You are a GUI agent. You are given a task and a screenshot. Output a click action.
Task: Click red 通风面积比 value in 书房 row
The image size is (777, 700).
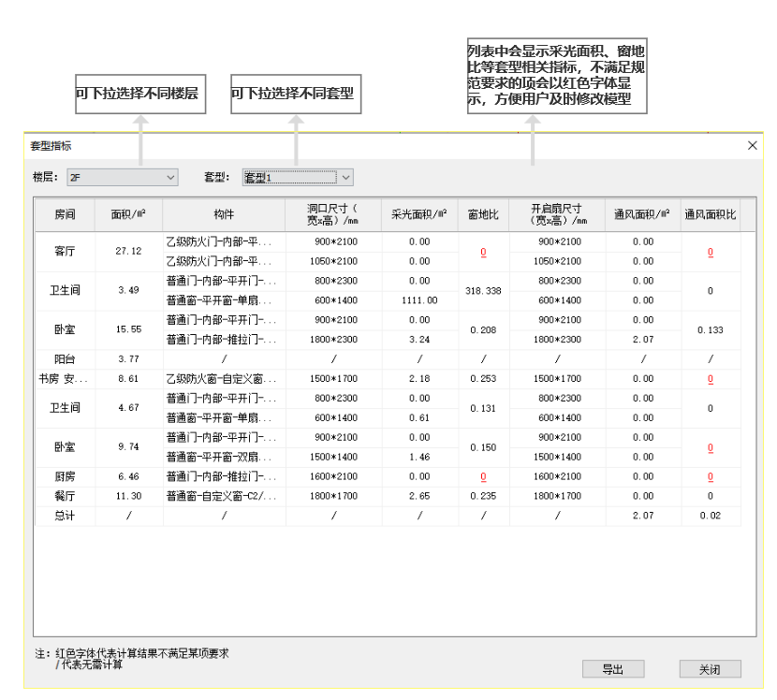pos(711,381)
